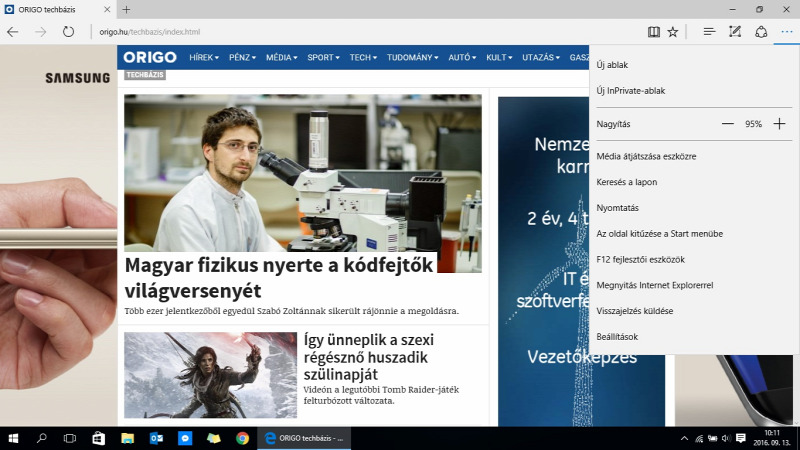Expand the PÉNZ dropdown menu
Image resolution: width=800 pixels, height=450 pixels.
click(242, 58)
